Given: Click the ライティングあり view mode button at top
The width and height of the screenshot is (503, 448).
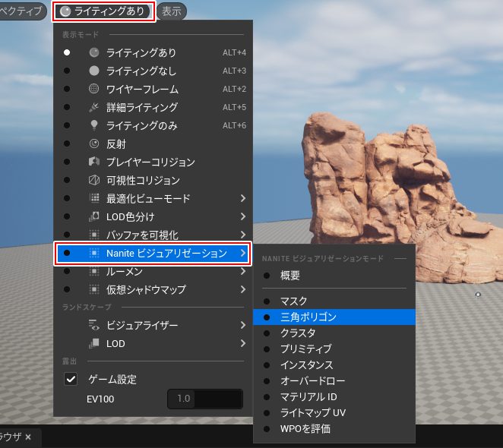Looking at the screenshot, I should (x=104, y=11).
